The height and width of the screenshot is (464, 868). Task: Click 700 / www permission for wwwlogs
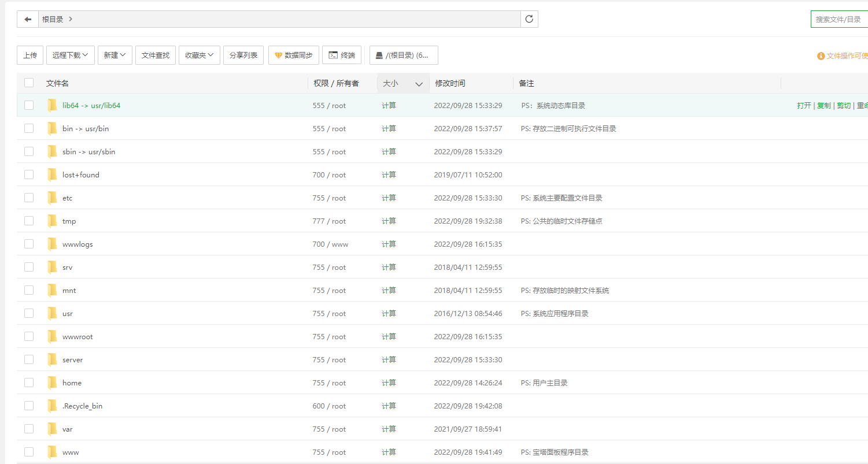(x=330, y=244)
